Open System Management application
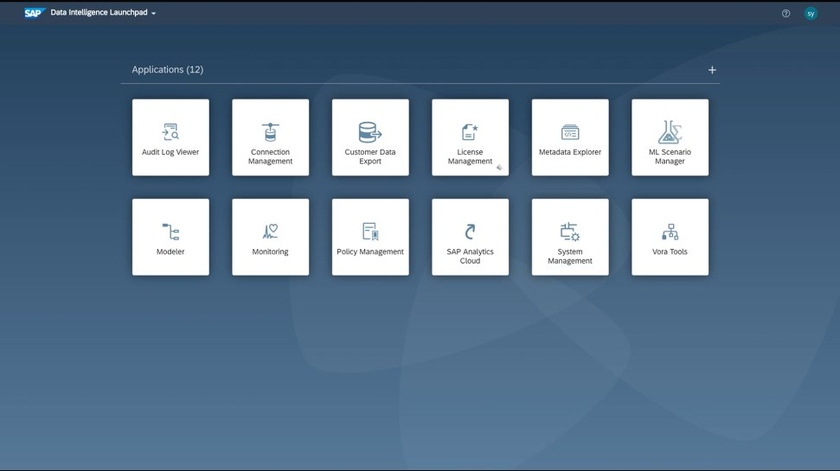The image size is (840, 471). pos(570,237)
